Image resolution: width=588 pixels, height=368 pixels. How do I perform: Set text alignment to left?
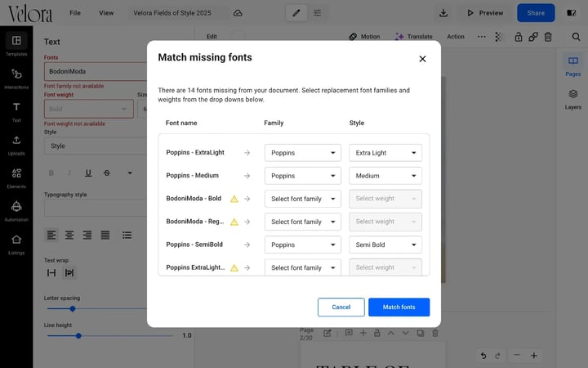pos(51,235)
